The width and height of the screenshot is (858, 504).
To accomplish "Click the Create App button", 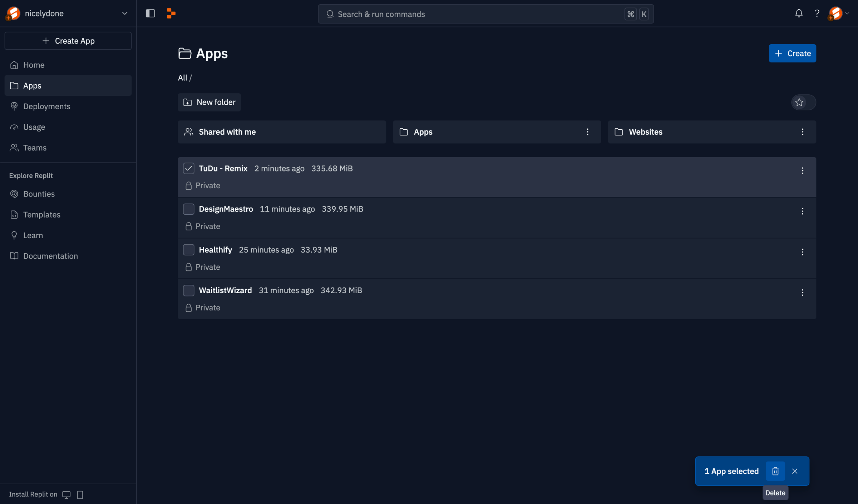I will coord(68,41).
